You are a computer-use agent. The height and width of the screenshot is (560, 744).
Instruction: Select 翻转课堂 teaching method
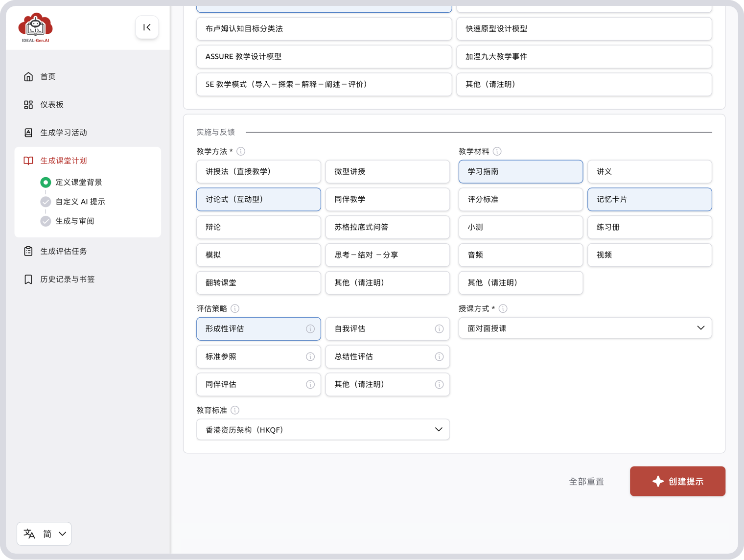pyautogui.click(x=258, y=283)
